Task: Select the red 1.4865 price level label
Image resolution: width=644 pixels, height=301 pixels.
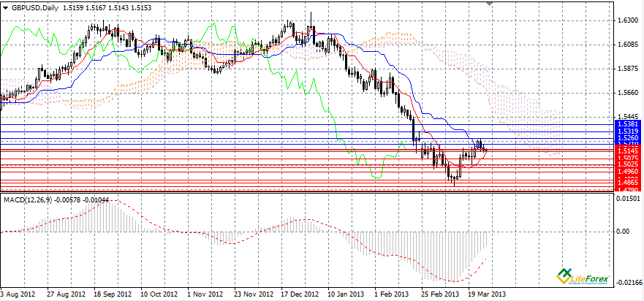Action: tap(628, 182)
